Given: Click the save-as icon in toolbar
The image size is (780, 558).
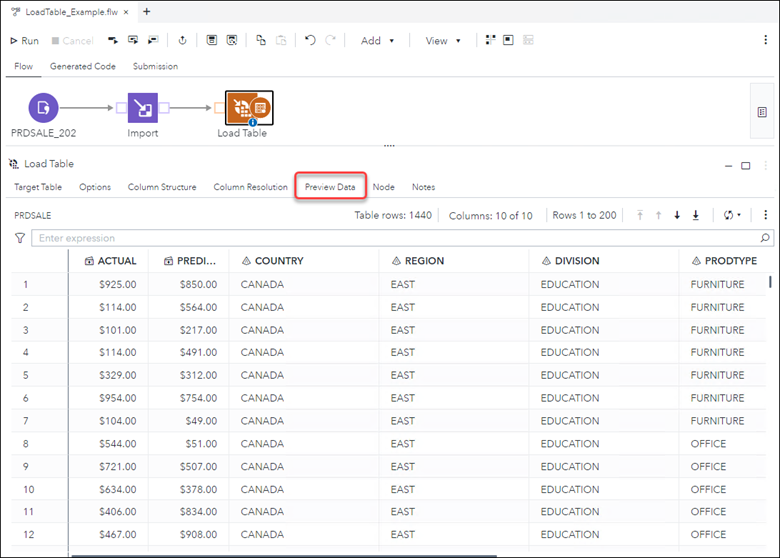Looking at the screenshot, I should pyautogui.click(x=232, y=40).
